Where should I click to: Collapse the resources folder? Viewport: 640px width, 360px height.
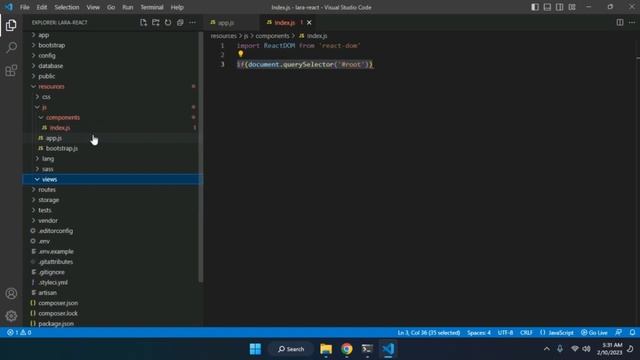pyautogui.click(x=112, y=87)
